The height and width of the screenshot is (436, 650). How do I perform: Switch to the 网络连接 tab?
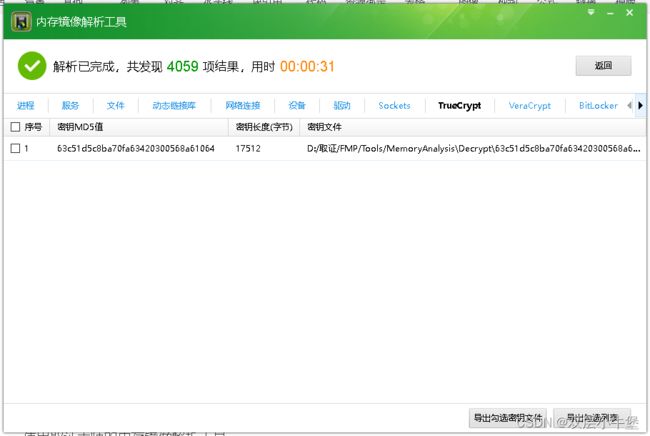click(x=243, y=106)
